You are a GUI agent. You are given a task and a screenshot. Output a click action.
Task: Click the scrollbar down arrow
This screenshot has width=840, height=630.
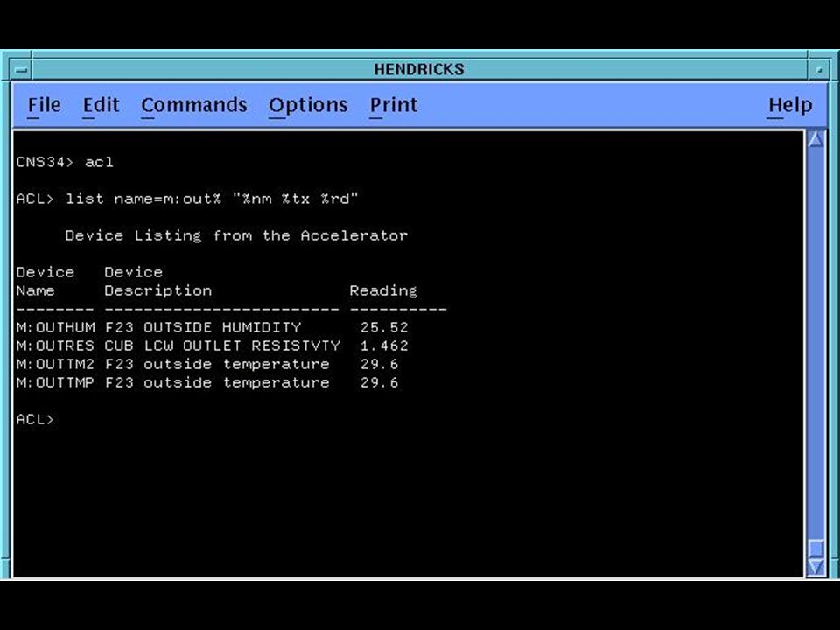815,567
